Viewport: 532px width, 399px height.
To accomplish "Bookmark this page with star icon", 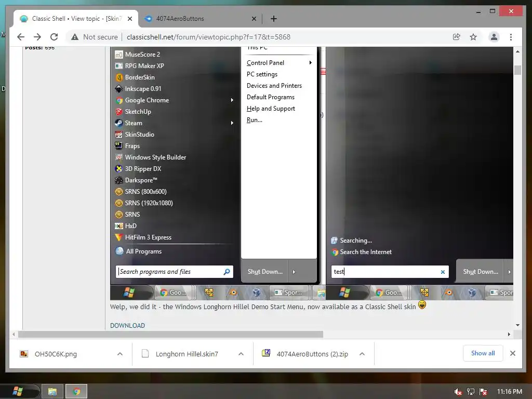I will pyautogui.click(x=473, y=37).
